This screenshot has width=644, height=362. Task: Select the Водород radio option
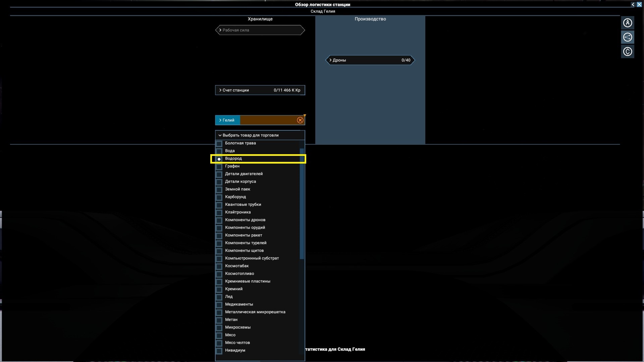pos(219,159)
